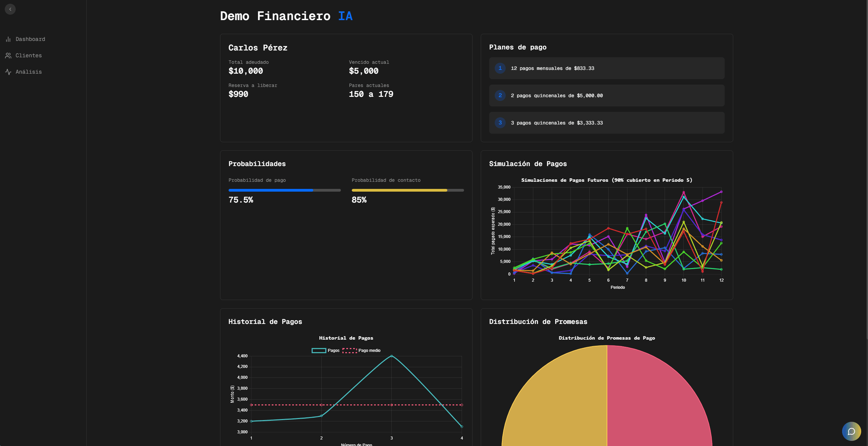The image size is (868, 446).
Task: Click the 85% contact probability value
Action: 359,200
